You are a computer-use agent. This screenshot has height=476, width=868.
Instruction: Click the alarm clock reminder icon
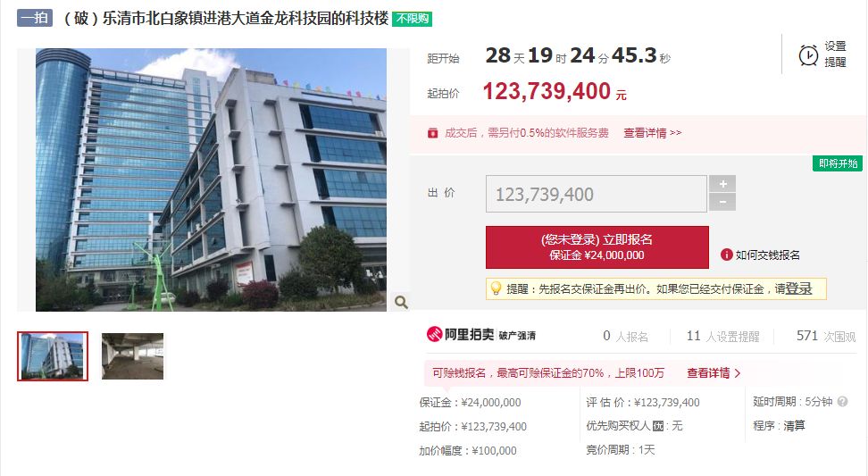(808, 55)
